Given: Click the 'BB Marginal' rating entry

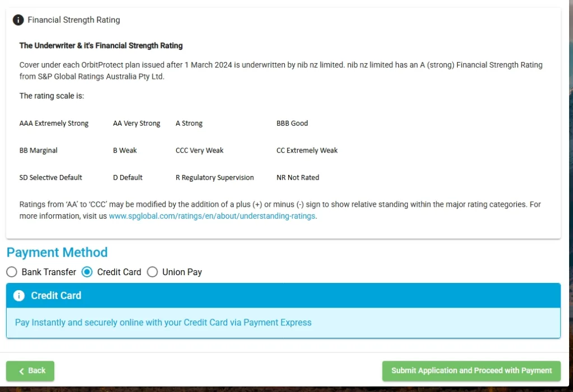Looking at the screenshot, I should click(x=39, y=150).
